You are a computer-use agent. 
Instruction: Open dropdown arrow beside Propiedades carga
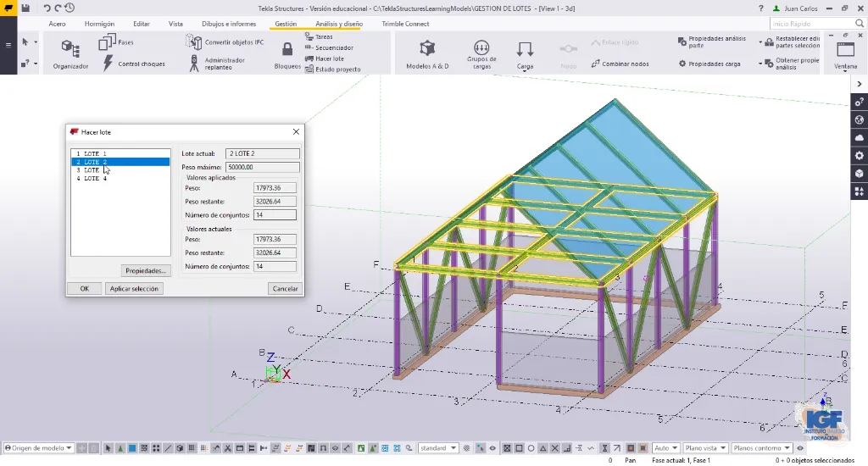(760, 64)
